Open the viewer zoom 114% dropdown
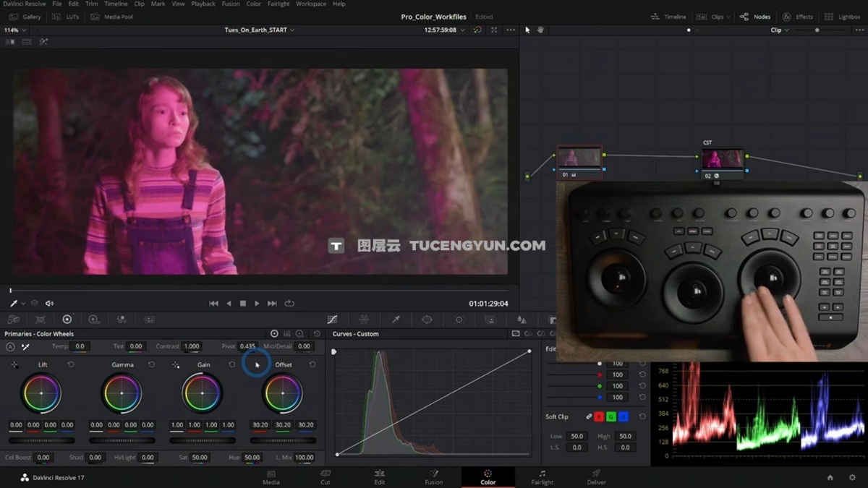This screenshot has width=868, height=488. click(x=15, y=30)
